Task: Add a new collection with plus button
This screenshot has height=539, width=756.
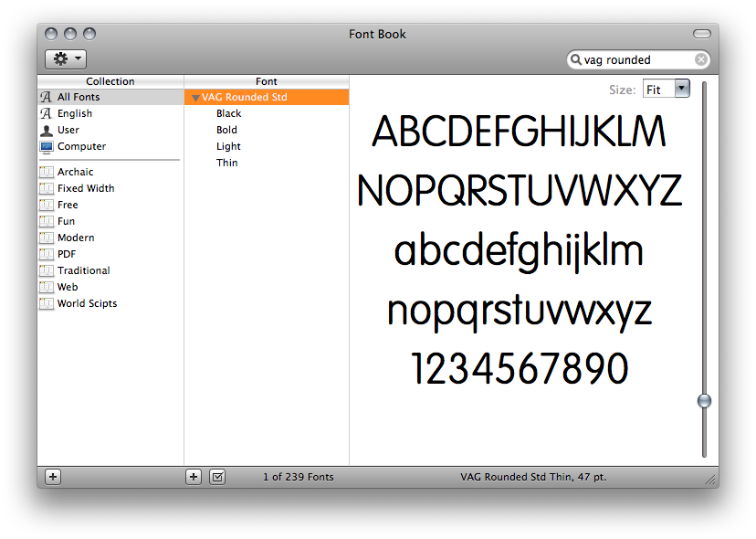Action: tap(53, 476)
